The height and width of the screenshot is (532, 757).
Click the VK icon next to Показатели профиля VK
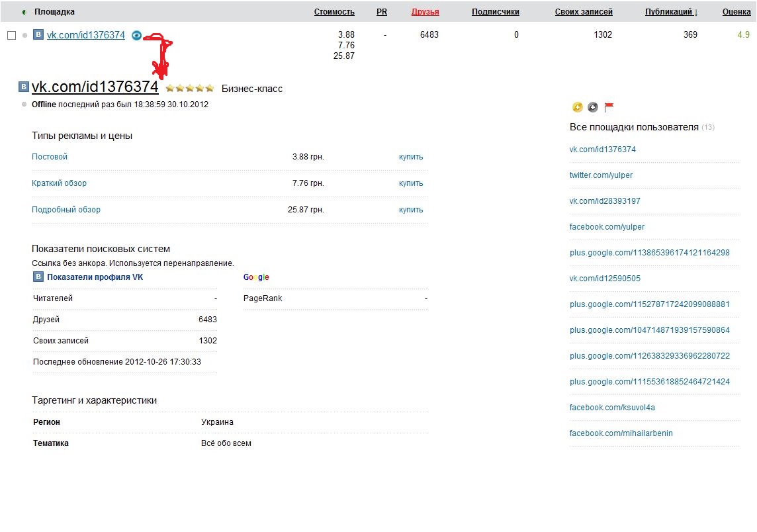click(38, 277)
